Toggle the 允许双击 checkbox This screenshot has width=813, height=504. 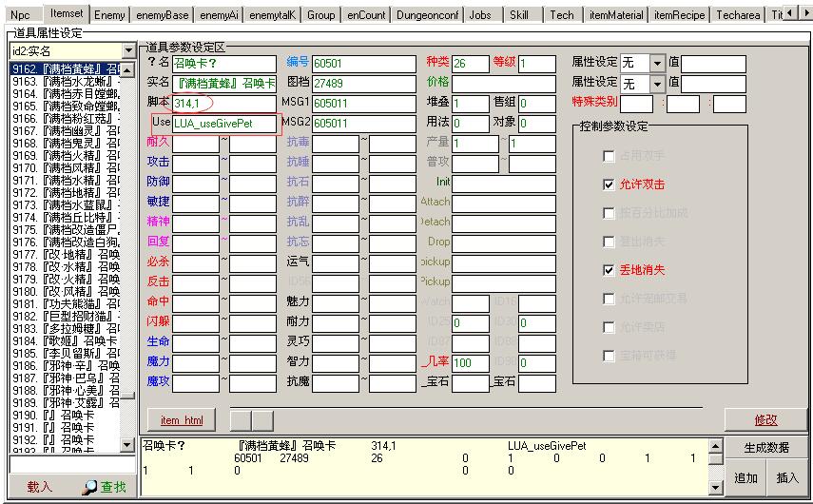click(x=610, y=184)
